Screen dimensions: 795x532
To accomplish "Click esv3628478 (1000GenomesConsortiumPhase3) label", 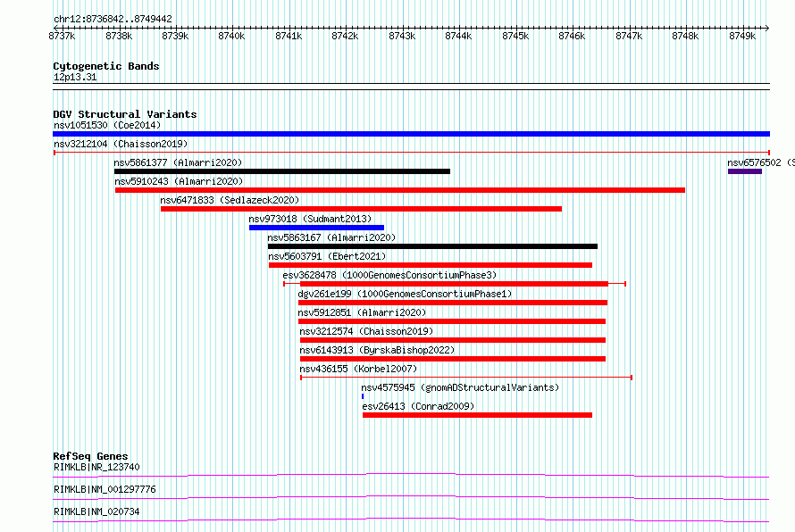I will 389,275.
